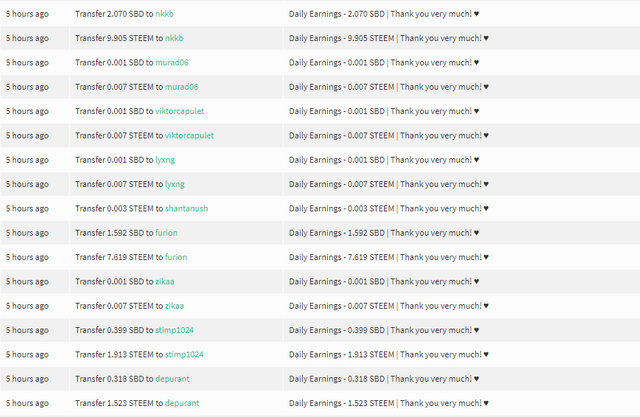This screenshot has height=417, width=640.
Task: Select memo 'Daily Earnings - 0.003 STEEM'
Action: click(342, 208)
